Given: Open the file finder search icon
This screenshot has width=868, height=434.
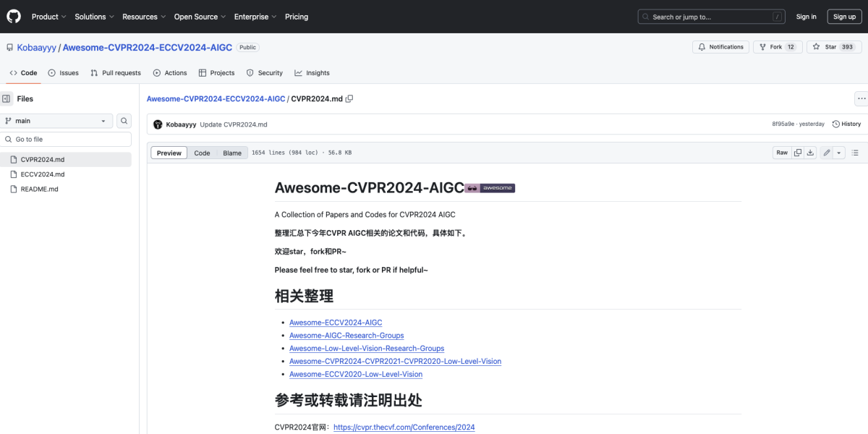Looking at the screenshot, I should 124,120.
